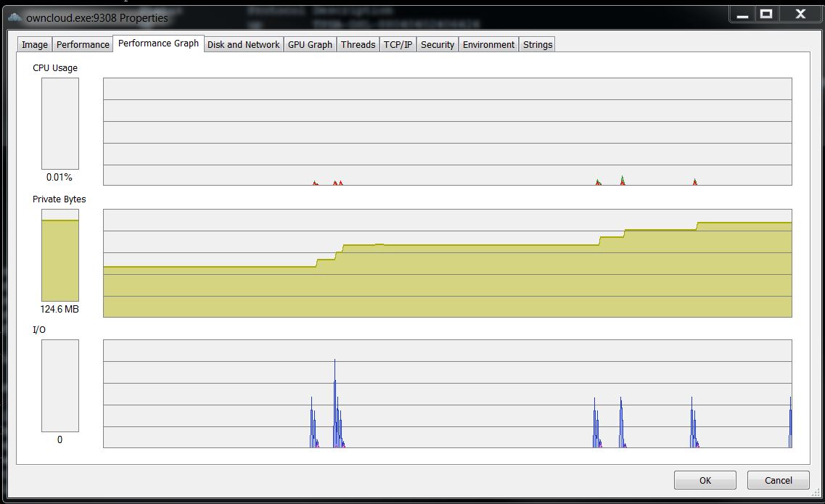Open the Security tab
The height and width of the screenshot is (504, 825).
[x=438, y=45]
